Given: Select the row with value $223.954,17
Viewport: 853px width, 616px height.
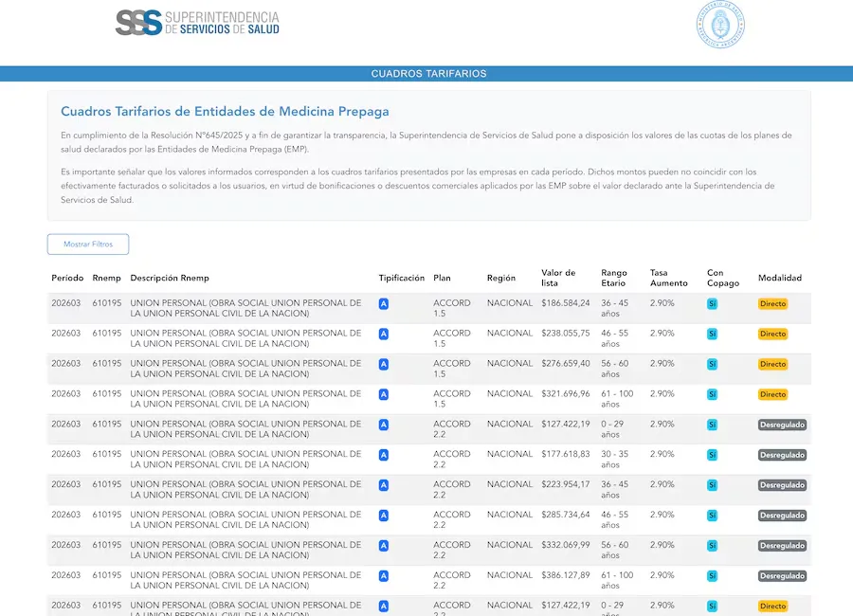Looking at the screenshot, I should point(428,490).
